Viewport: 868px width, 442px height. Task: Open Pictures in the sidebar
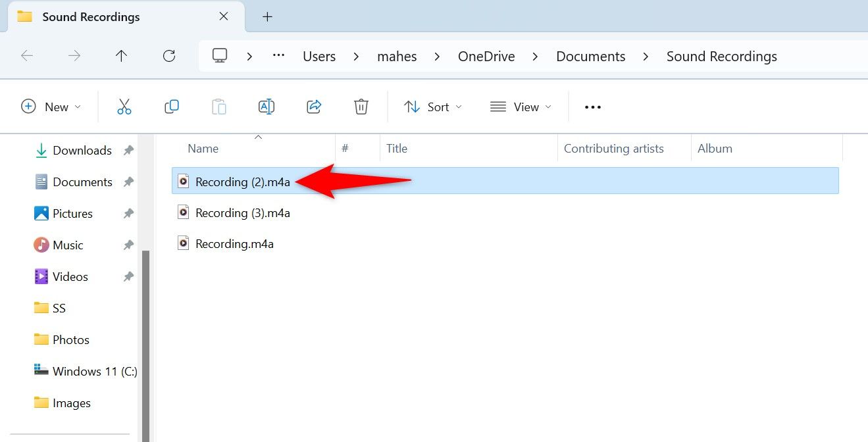pyautogui.click(x=72, y=214)
